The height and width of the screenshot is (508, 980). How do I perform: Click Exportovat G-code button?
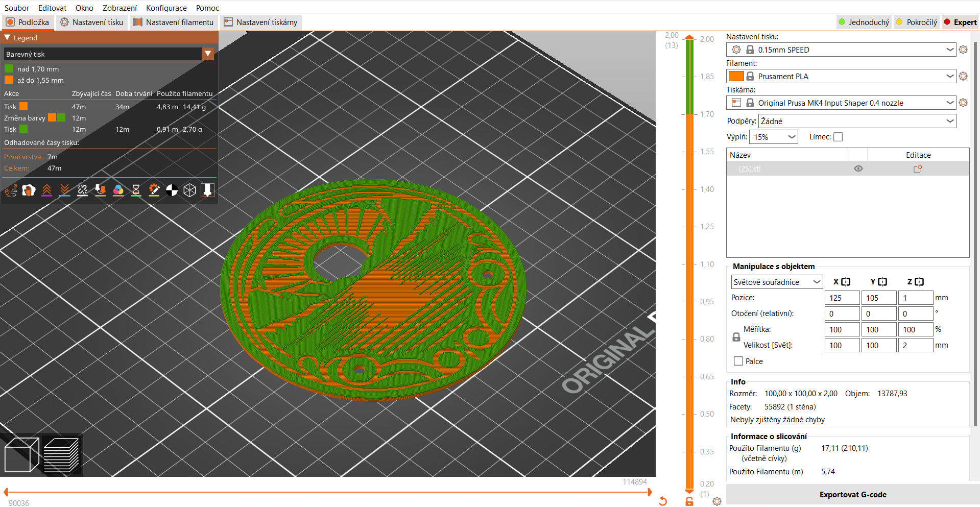pyautogui.click(x=852, y=495)
